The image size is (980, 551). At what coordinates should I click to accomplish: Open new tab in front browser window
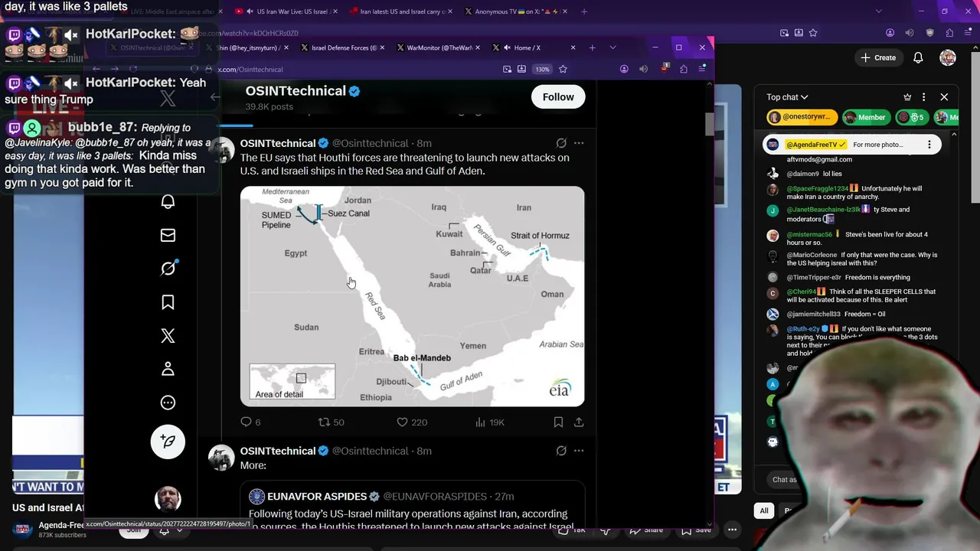point(592,47)
